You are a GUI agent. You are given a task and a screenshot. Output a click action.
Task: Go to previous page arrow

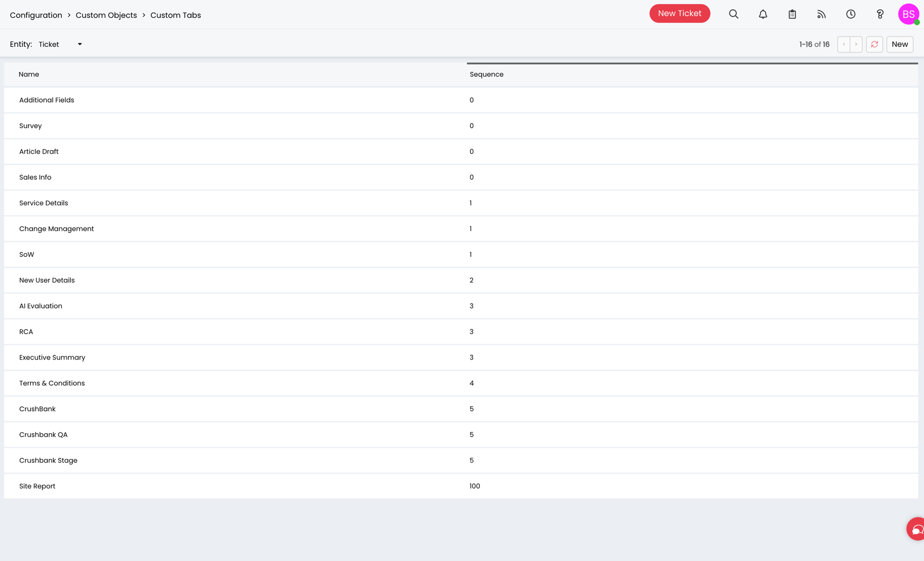[x=844, y=45]
